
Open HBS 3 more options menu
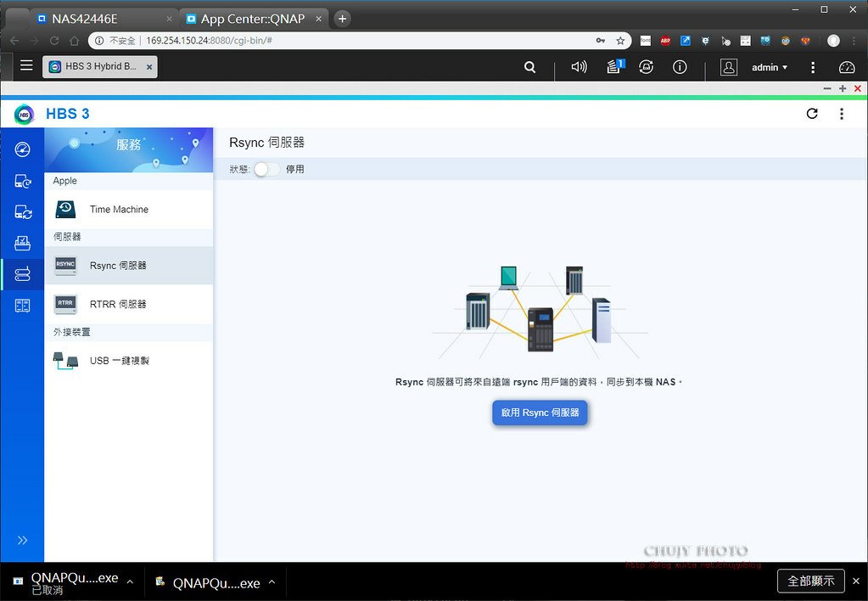click(842, 114)
